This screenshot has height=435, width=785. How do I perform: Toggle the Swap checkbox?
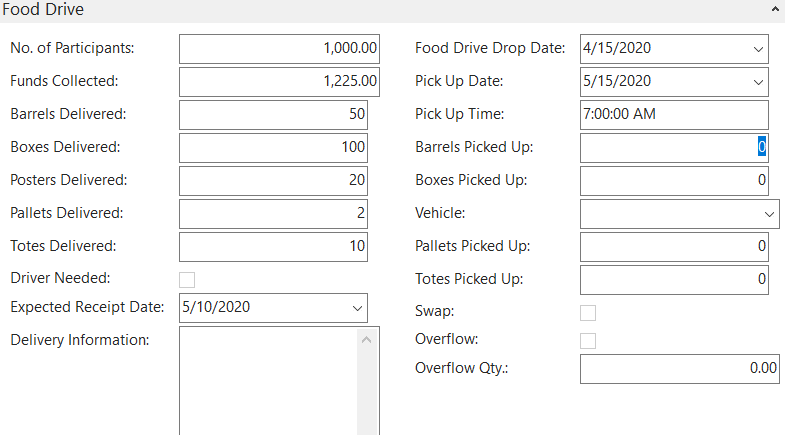click(588, 312)
